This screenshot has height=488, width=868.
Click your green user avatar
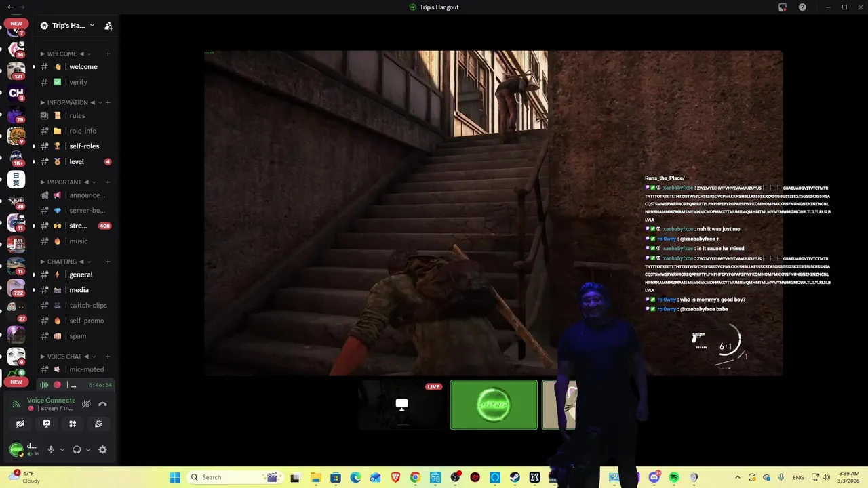[x=16, y=449]
